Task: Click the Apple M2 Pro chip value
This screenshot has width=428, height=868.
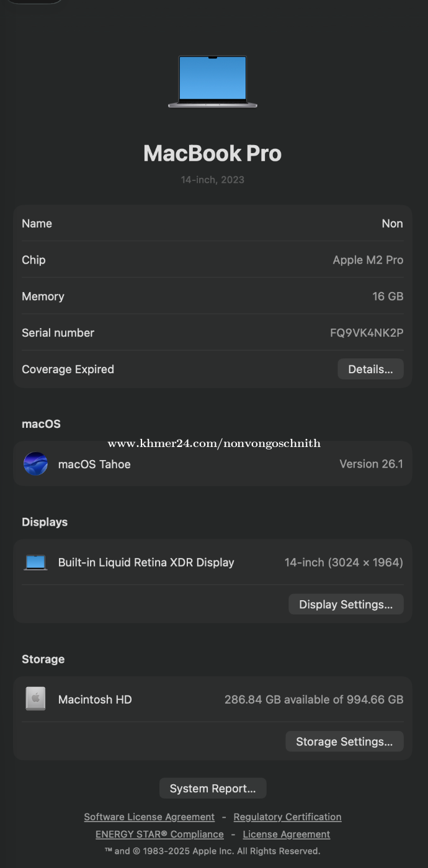Action: [368, 260]
